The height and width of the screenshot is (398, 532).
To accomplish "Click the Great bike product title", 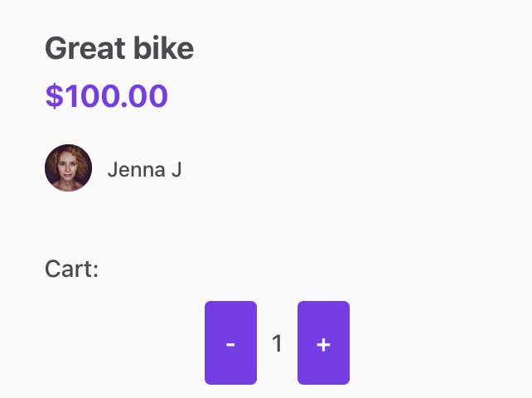I will [x=119, y=49].
